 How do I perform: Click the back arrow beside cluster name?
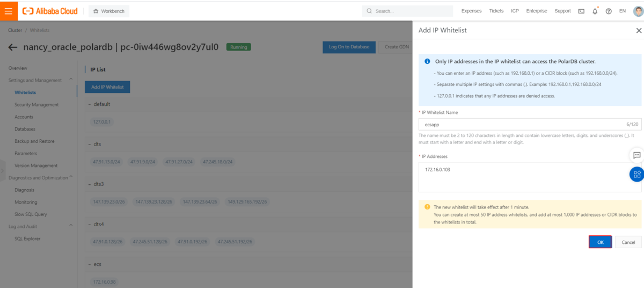pos(13,47)
